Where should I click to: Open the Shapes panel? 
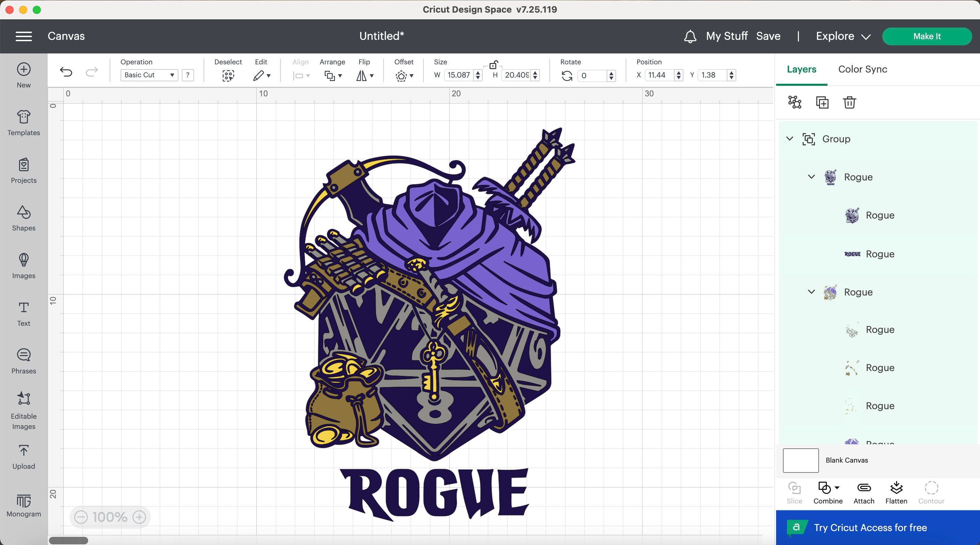pyautogui.click(x=23, y=218)
